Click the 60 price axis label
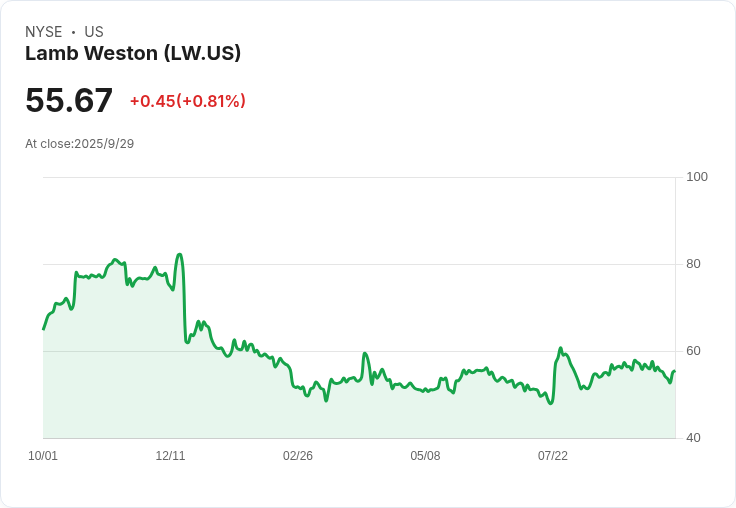The height and width of the screenshot is (508, 736). pyautogui.click(x=693, y=351)
